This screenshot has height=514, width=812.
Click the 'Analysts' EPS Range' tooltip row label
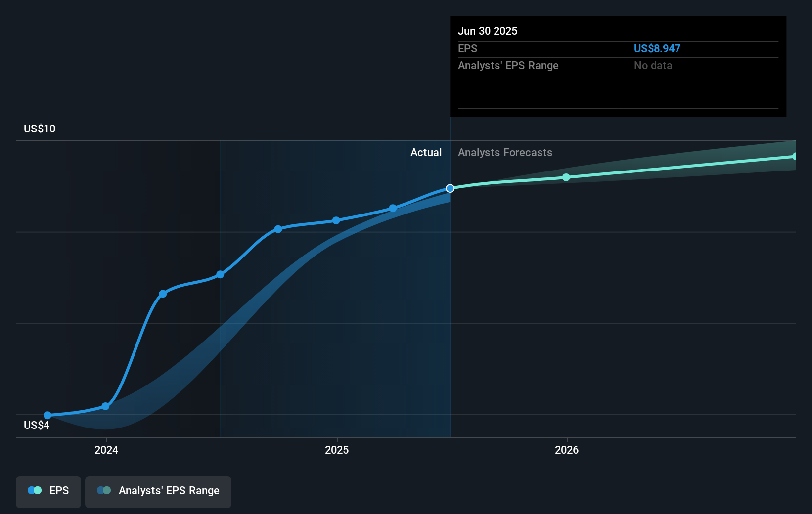pos(508,65)
